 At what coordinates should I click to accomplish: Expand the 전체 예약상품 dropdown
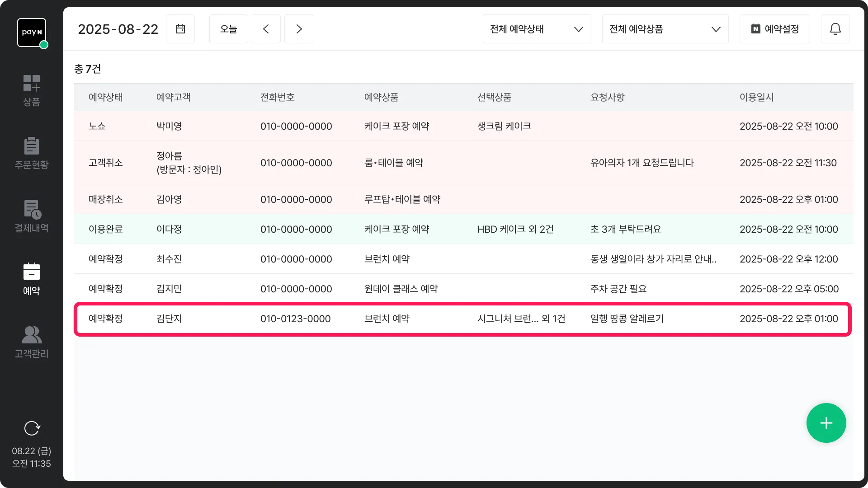(665, 29)
